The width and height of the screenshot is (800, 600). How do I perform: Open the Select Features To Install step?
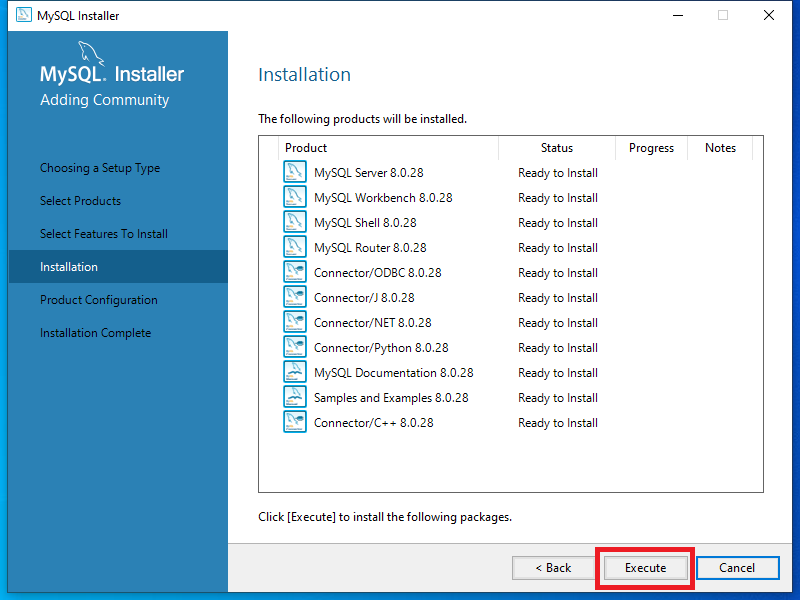104,234
